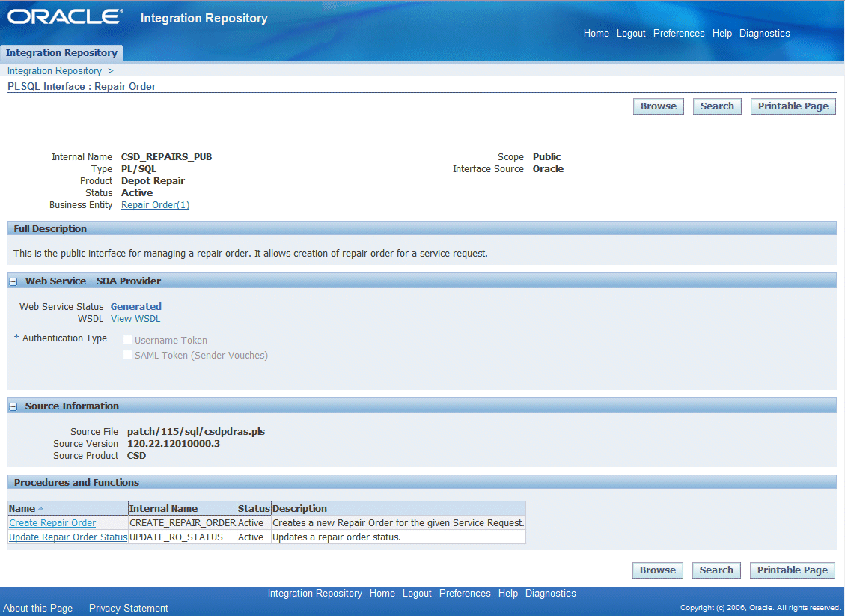Open the View WSDL link
Screen dimensions: 845x616
[135, 319]
